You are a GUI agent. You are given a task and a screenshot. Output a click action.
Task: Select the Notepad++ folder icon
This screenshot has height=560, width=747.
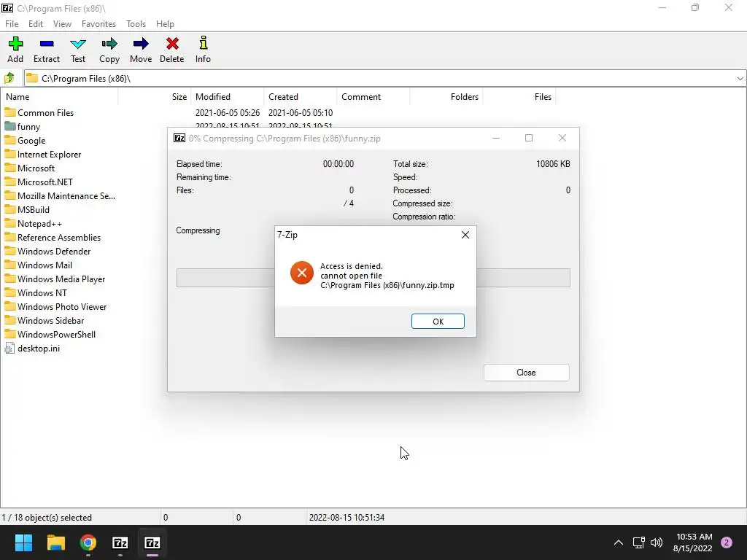(10, 223)
